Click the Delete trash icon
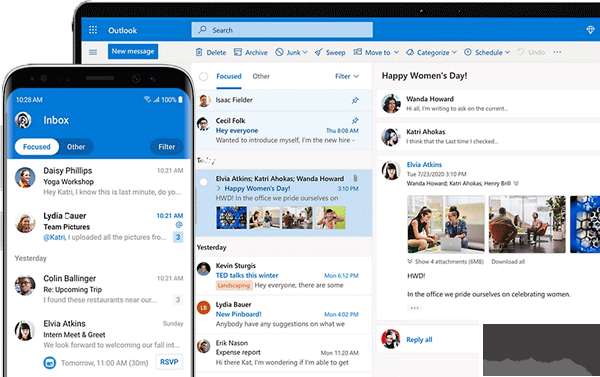600x377 pixels. 199,52
